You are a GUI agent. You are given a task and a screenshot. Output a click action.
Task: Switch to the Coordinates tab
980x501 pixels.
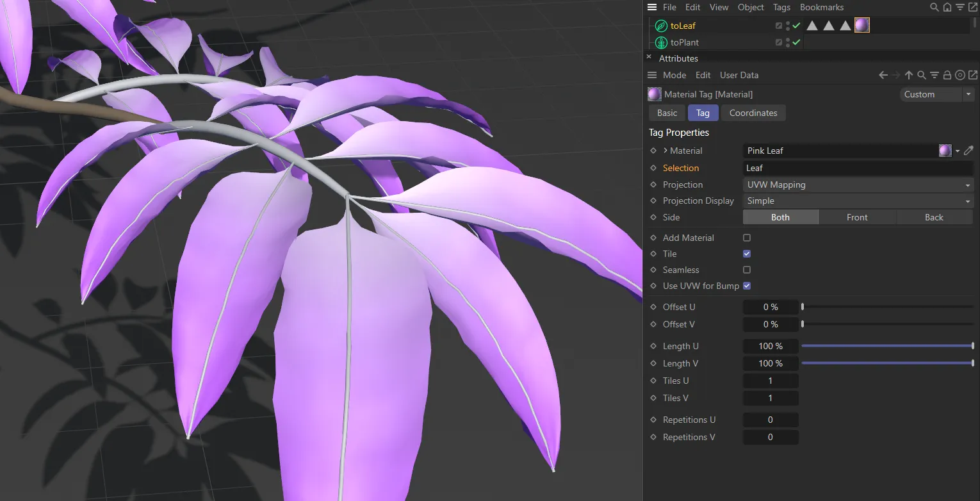[x=753, y=113]
